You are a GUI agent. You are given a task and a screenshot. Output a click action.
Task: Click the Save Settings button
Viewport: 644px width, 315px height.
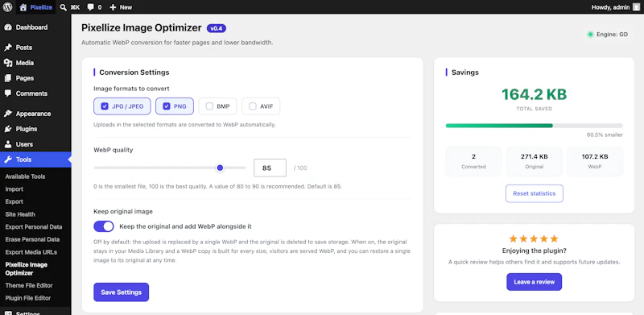click(x=122, y=292)
